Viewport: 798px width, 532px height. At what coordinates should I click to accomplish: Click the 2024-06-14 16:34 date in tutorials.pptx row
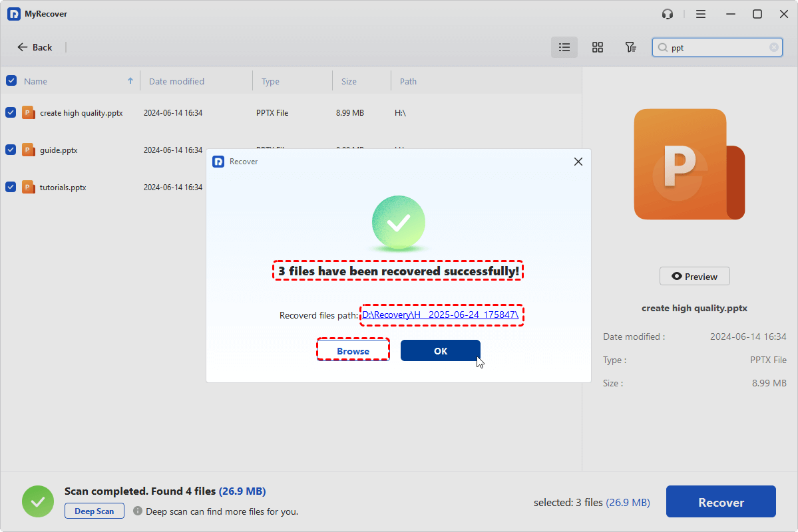click(x=173, y=187)
